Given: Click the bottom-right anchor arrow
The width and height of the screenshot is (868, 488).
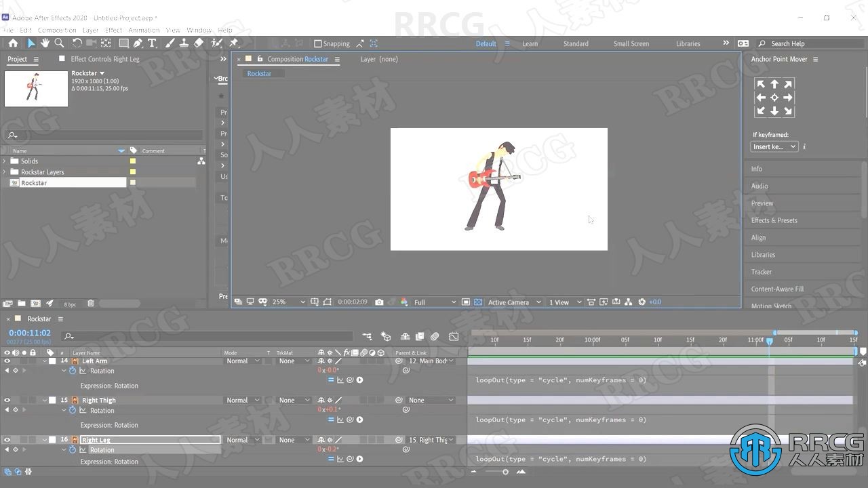Looking at the screenshot, I should coord(788,110).
